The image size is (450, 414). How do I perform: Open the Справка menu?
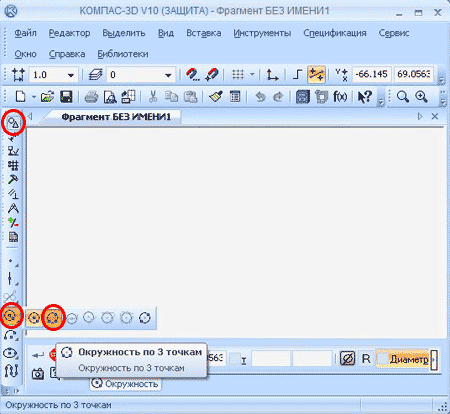pos(67,54)
